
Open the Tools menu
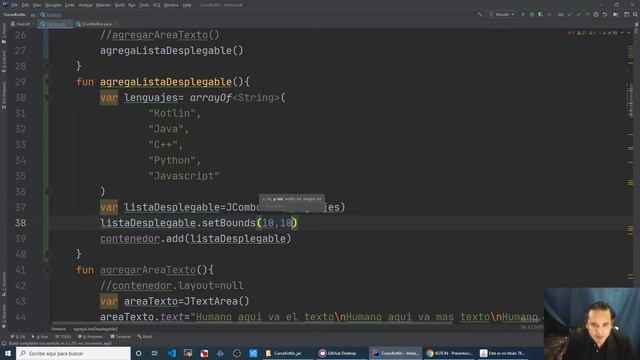coord(144,5)
